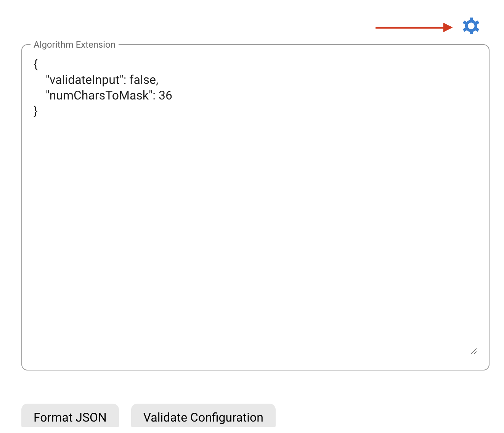Screen dimensions: 504x433
Task: Click the number 36 in the JSON
Action: (165, 95)
